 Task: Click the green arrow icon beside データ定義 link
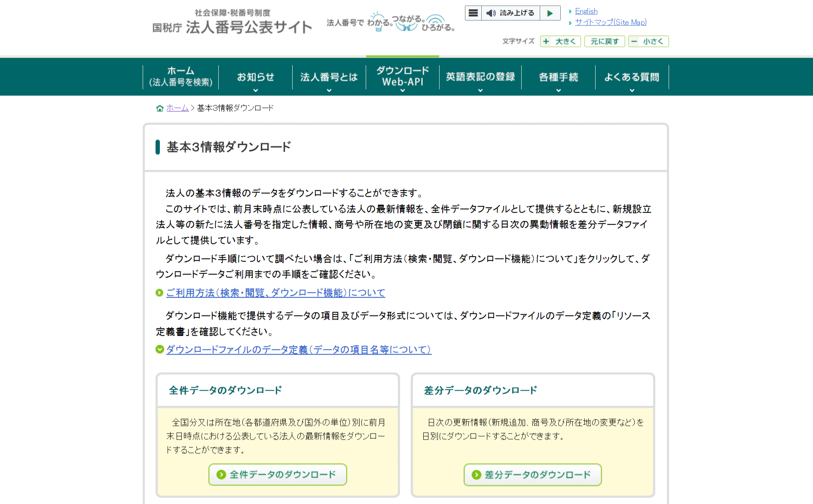(x=159, y=349)
